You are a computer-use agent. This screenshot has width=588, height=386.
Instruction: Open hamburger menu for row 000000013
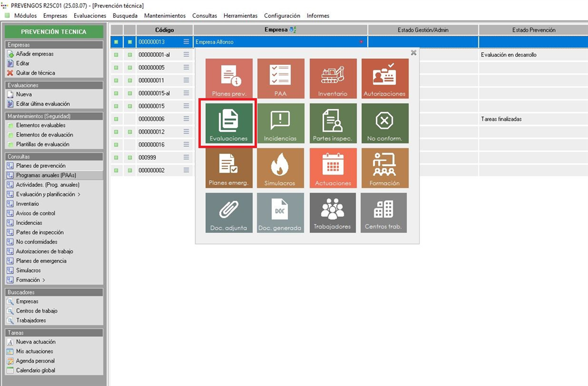(186, 42)
